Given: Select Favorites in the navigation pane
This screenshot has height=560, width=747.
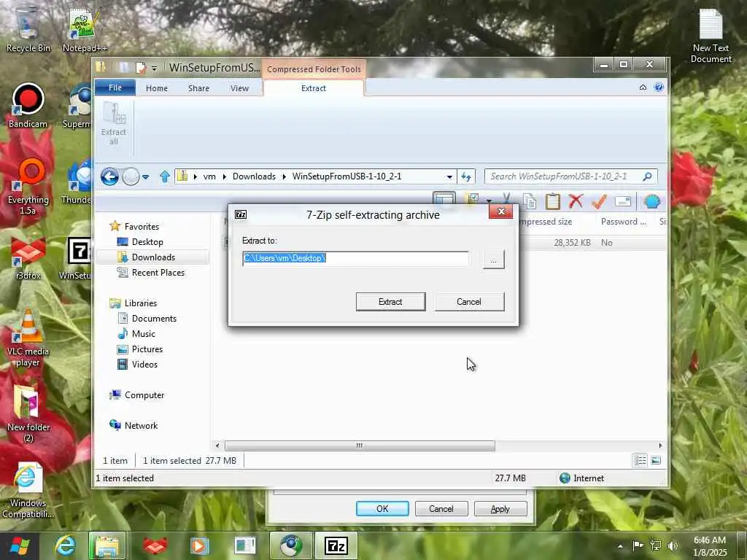Looking at the screenshot, I should coord(142,227).
